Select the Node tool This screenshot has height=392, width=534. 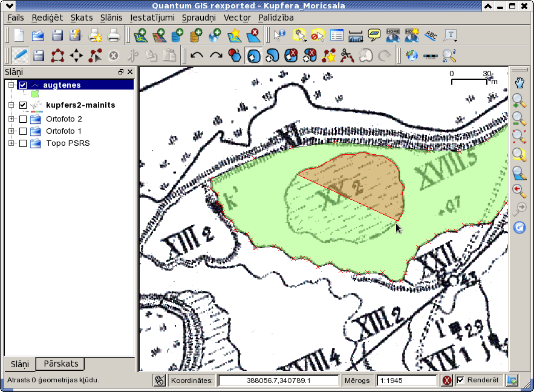95,56
